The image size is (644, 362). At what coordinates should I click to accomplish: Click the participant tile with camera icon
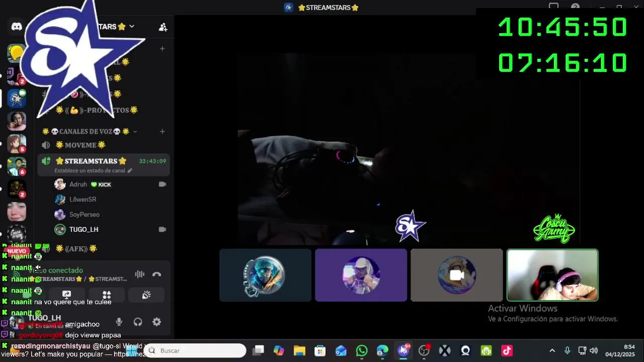[456, 275]
